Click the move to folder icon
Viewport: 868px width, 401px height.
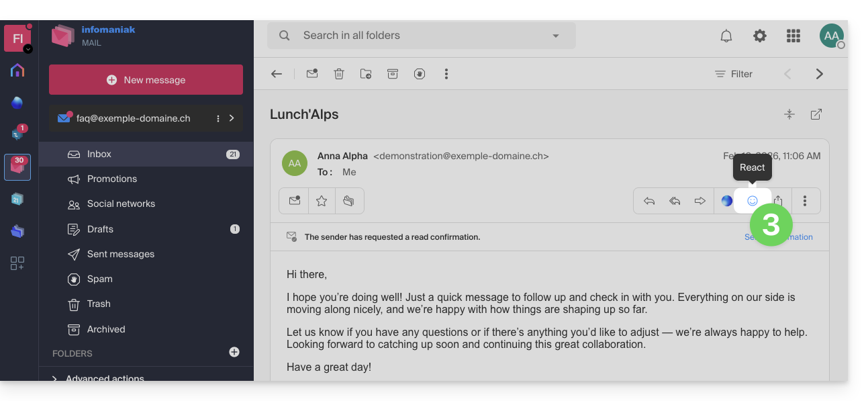pyautogui.click(x=366, y=74)
